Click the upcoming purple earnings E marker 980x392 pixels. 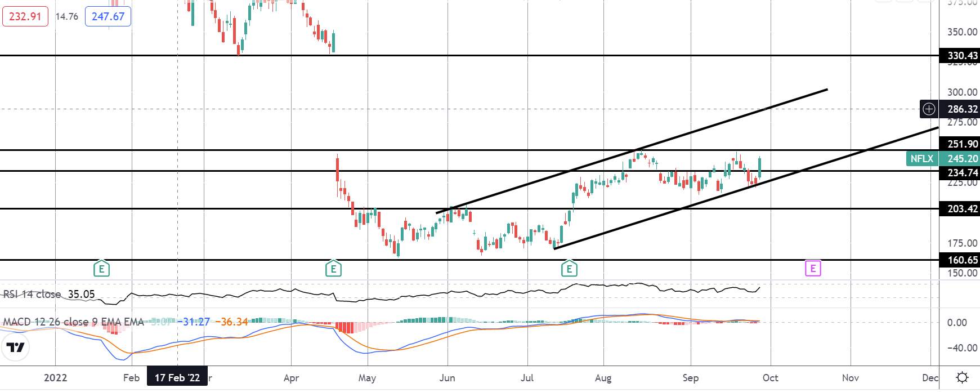coord(813,268)
